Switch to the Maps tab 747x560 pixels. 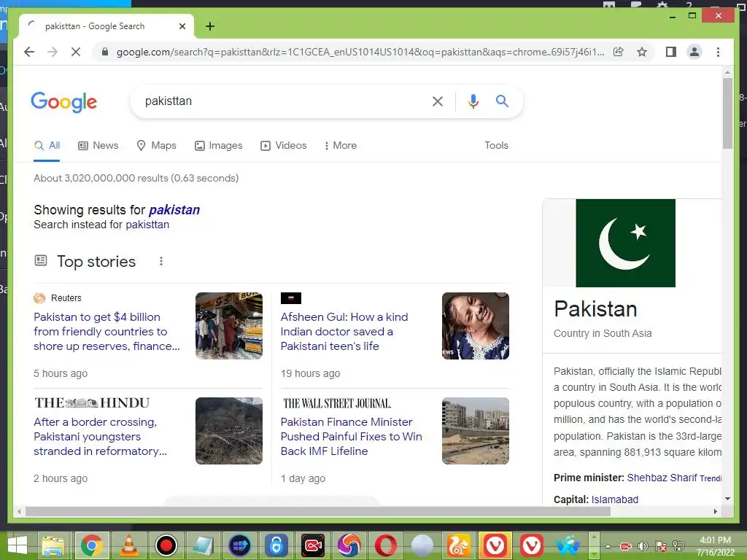pos(156,146)
